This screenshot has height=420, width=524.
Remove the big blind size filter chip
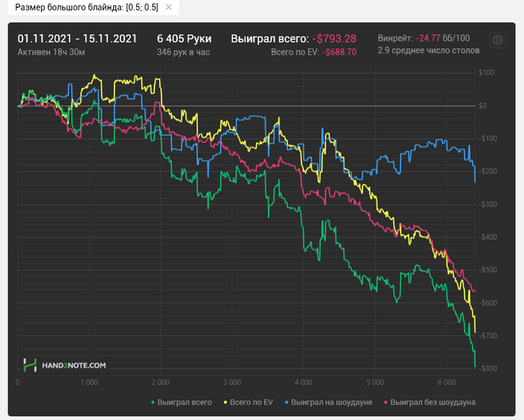pyautogui.click(x=168, y=7)
